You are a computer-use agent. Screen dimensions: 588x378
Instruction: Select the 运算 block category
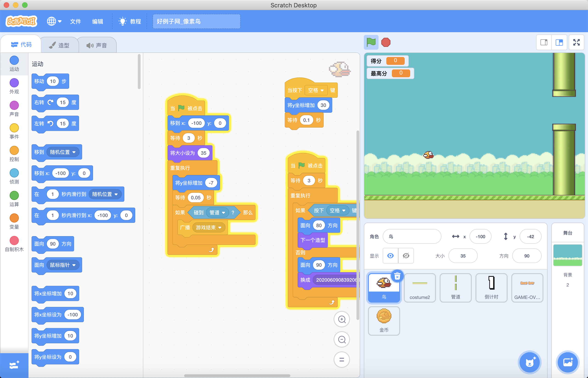click(x=14, y=199)
